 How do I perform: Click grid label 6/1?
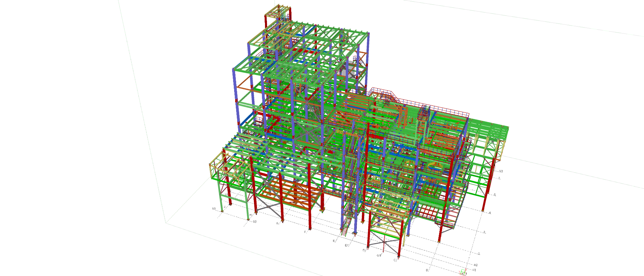point(501,171)
